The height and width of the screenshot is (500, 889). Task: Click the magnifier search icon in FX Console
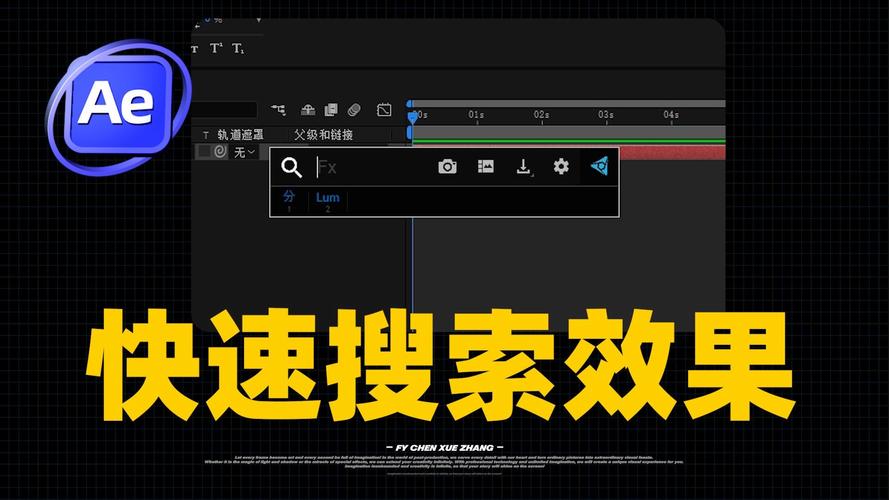click(x=291, y=167)
